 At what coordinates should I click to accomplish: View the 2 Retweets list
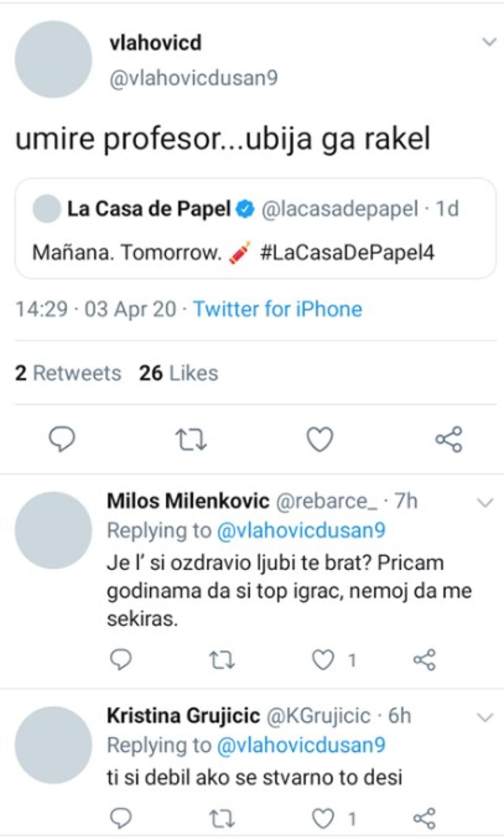pos(68,373)
